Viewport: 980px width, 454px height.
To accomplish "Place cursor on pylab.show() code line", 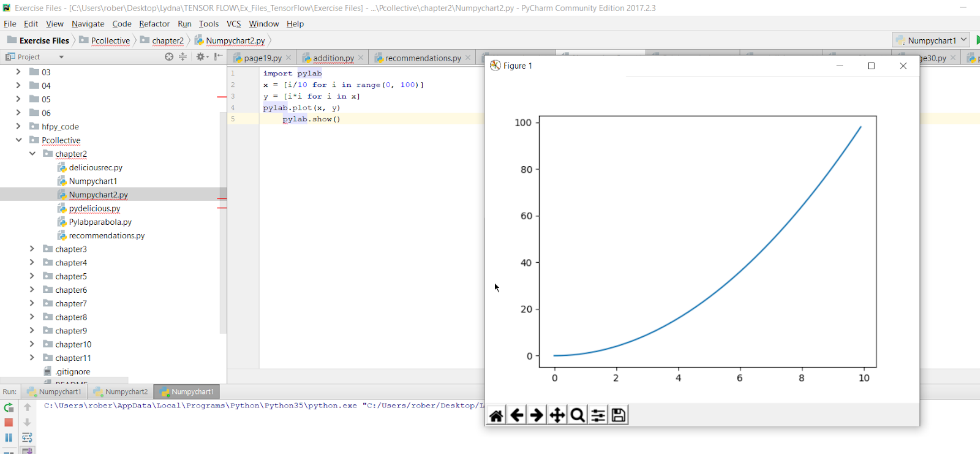I will [311, 119].
